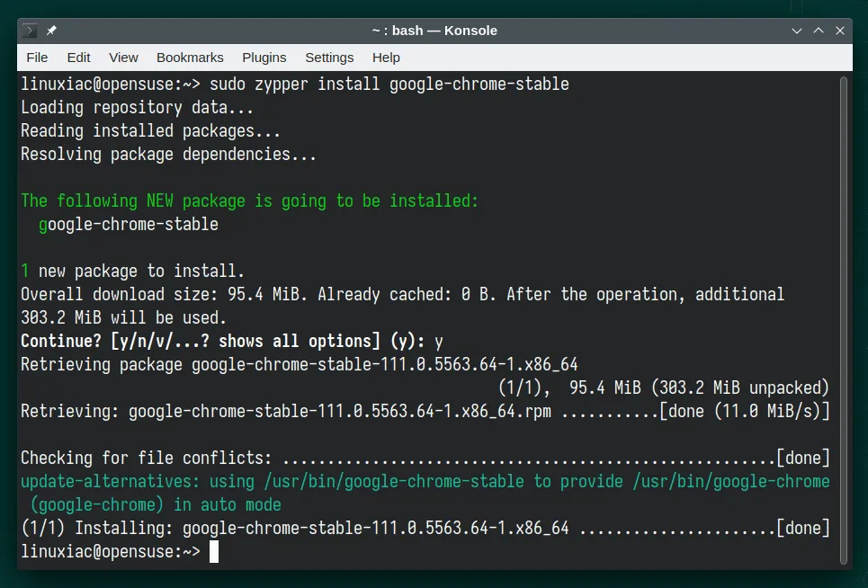Maximize the Konsole window
The image size is (868, 588).
pyautogui.click(x=819, y=31)
